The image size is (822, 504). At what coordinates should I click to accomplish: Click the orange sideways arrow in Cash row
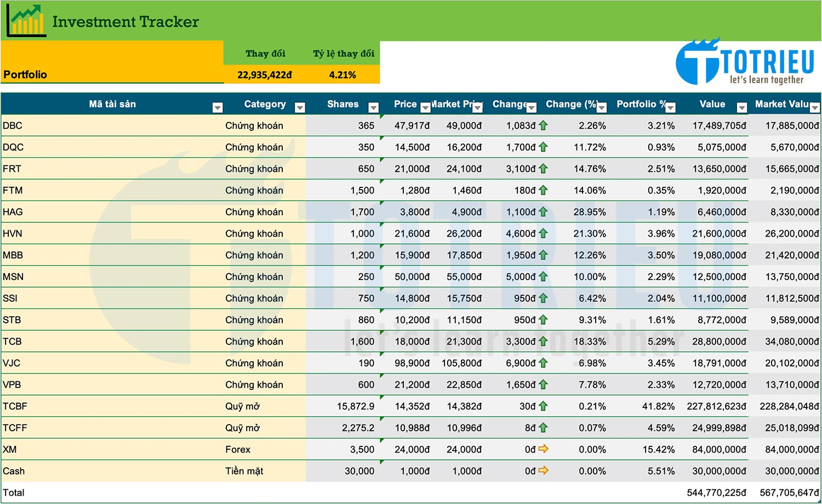pos(543,471)
